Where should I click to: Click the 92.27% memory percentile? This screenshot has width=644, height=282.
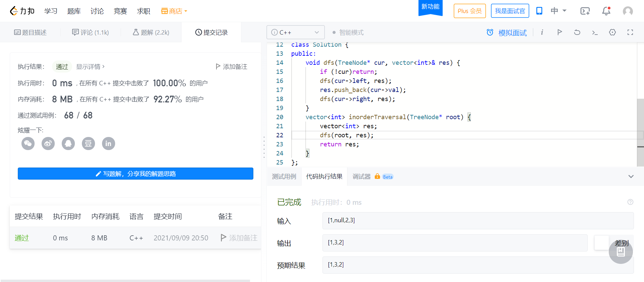pyautogui.click(x=167, y=99)
